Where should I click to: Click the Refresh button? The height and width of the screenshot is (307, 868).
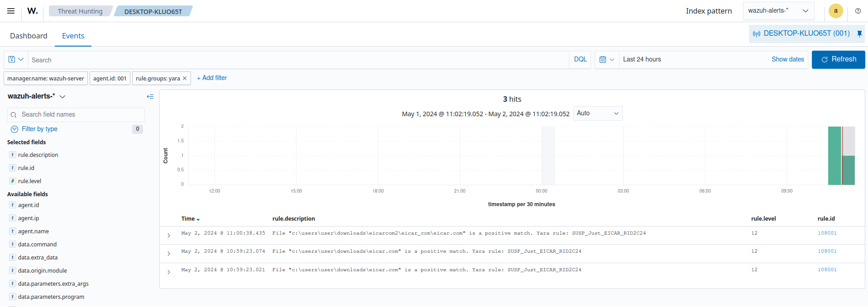coord(838,60)
